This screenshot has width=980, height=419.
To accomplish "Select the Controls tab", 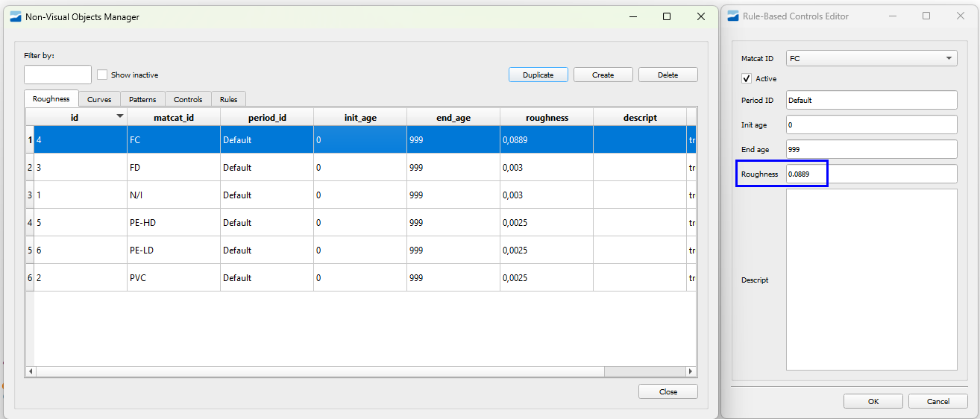I will click(x=188, y=99).
